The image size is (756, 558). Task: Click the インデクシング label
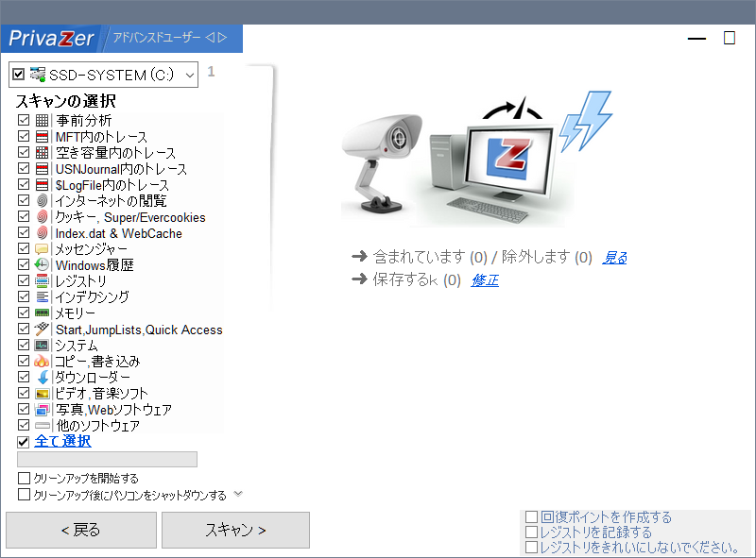(x=92, y=296)
